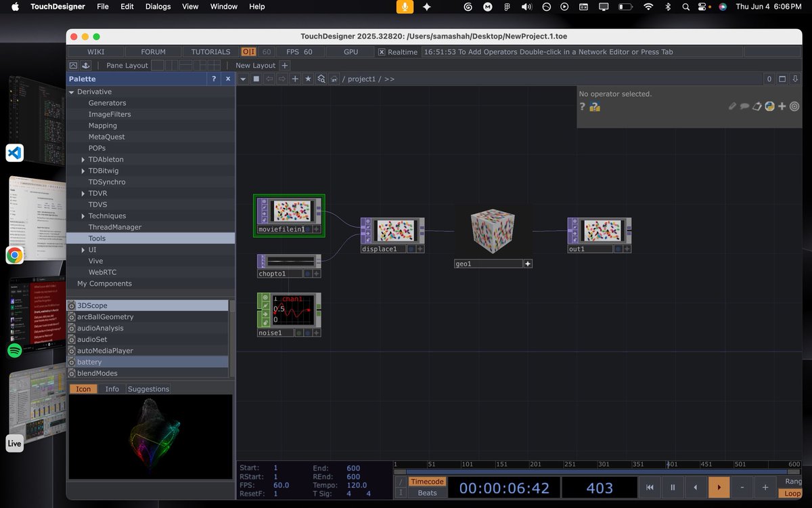Open Palette help question mark
Screen dimensions: 812x508
214,79
